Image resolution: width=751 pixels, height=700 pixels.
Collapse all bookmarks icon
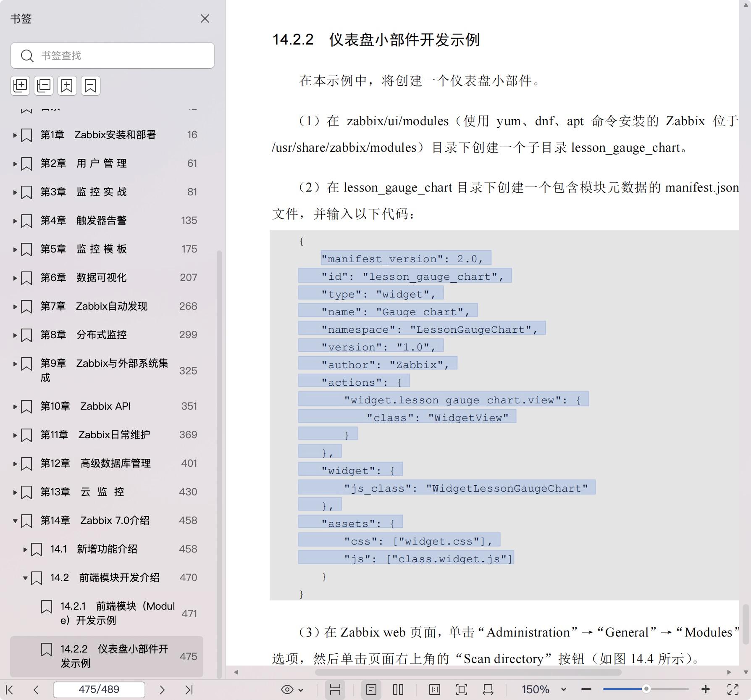click(44, 86)
